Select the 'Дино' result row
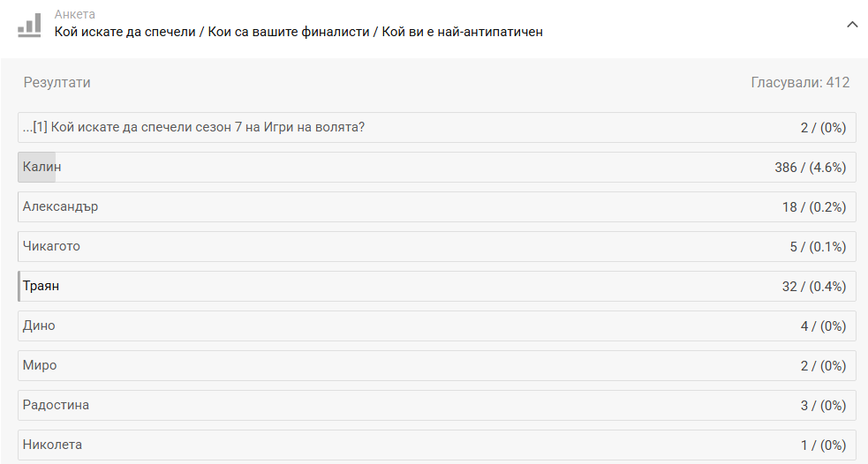Screen dimensions: 868x464 click(436, 326)
